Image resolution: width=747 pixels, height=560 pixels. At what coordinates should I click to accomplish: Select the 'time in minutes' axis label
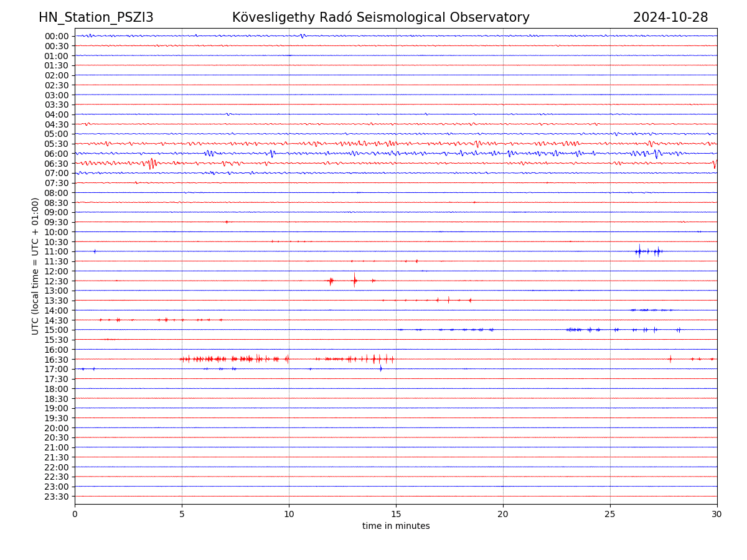tap(396, 526)
